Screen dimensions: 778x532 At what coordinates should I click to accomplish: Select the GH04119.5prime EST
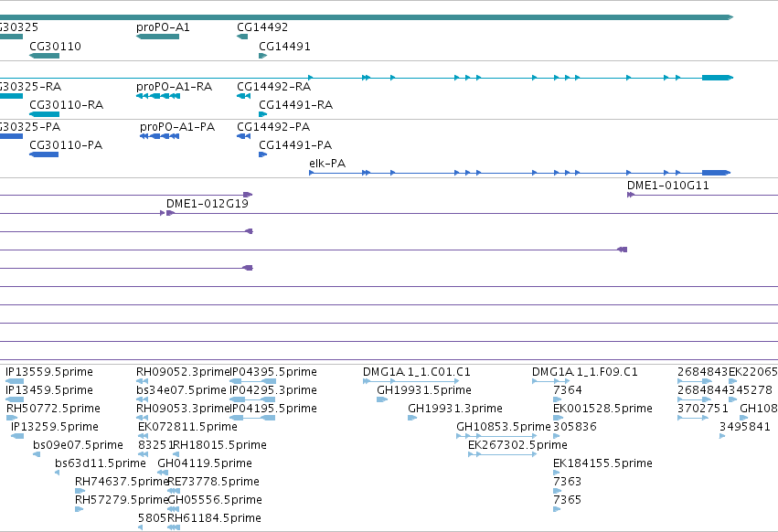click(162, 473)
